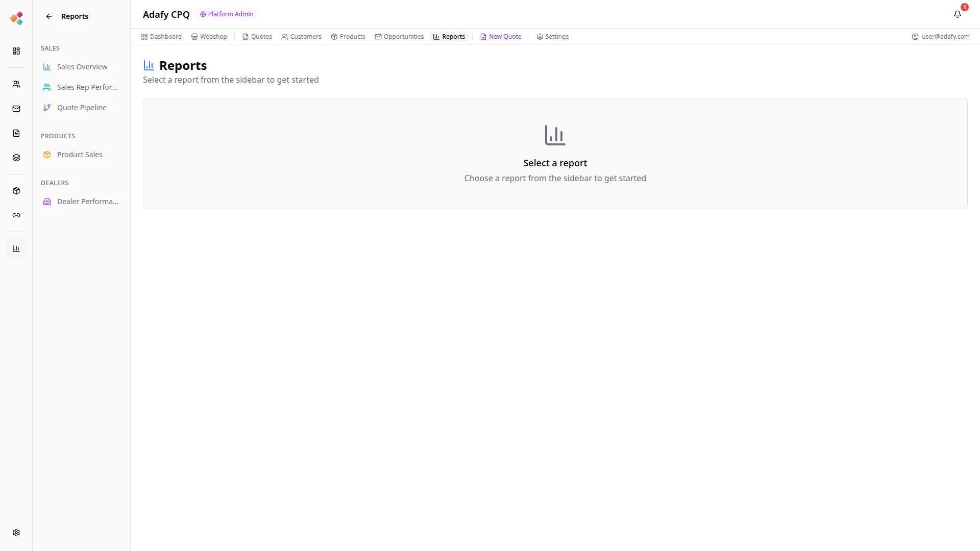
Task: Click the Adafy logo in the sidebar
Action: 16,18
